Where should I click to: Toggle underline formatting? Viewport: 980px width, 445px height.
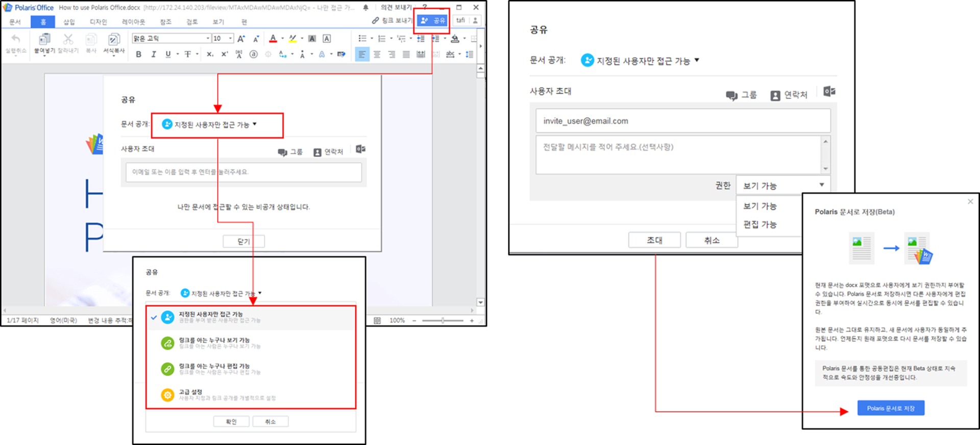coord(168,54)
